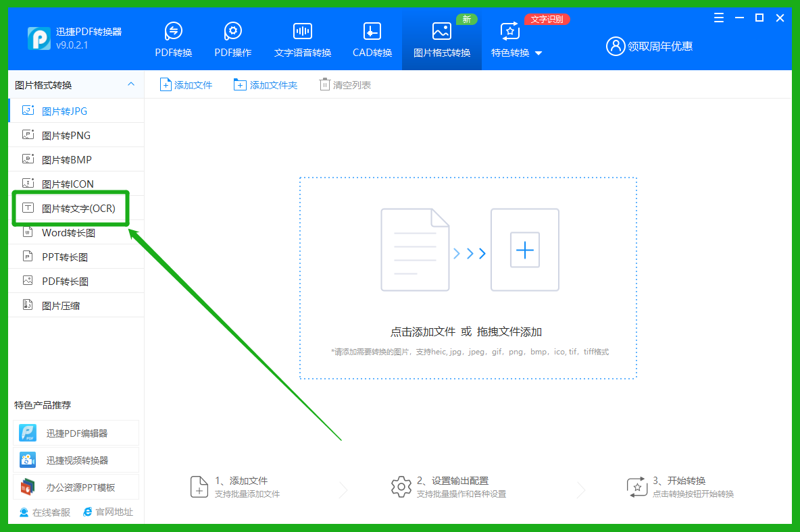
Task: Click the 在线客服 link
Action: [45, 512]
